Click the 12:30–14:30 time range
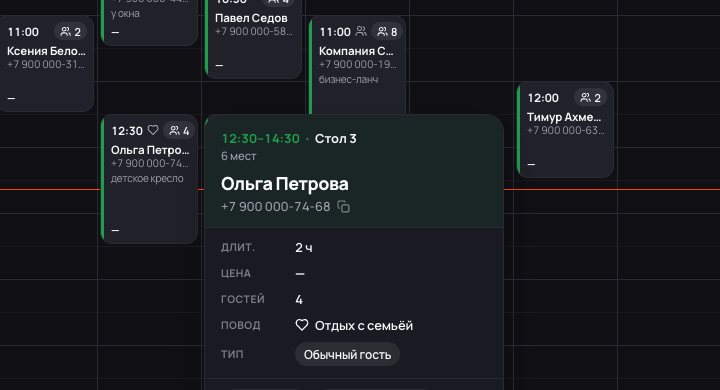Screen dimensions: 720x390 tap(260, 139)
